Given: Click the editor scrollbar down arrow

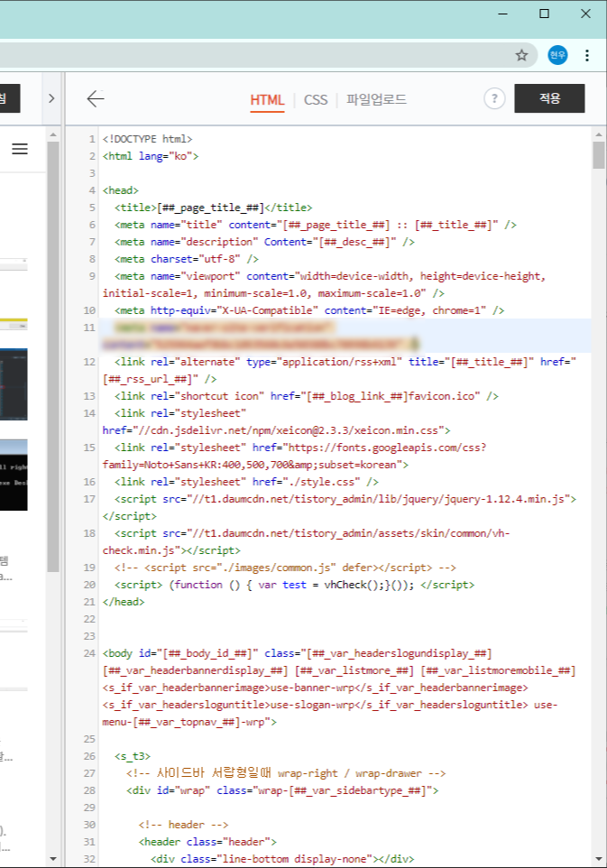Looking at the screenshot, I should (598, 859).
